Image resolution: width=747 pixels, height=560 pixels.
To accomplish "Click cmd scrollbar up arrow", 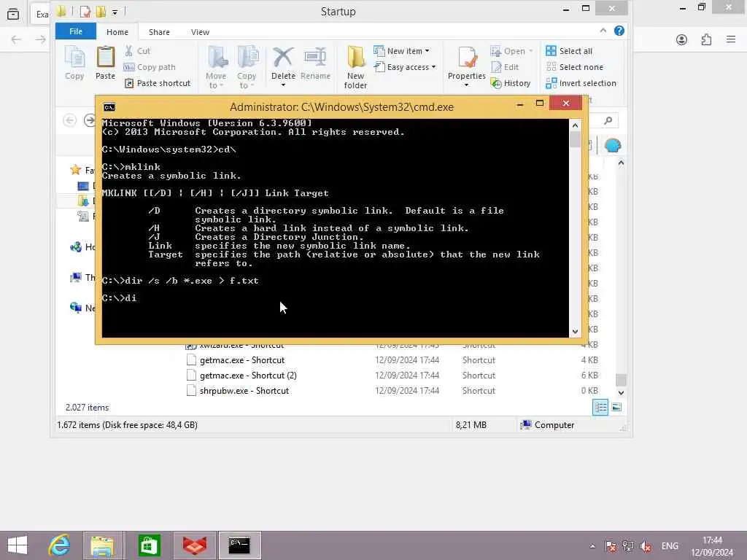I will 575,125.
